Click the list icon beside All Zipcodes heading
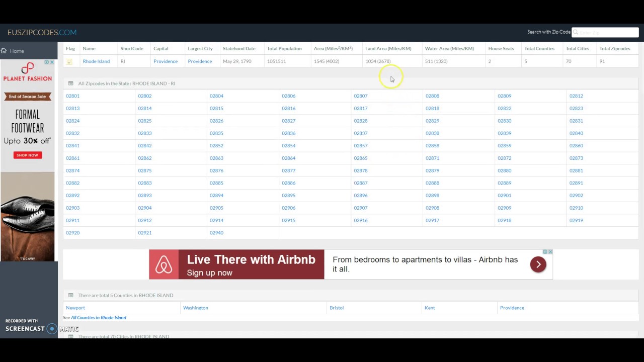644x362 pixels. [x=70, y=83]
